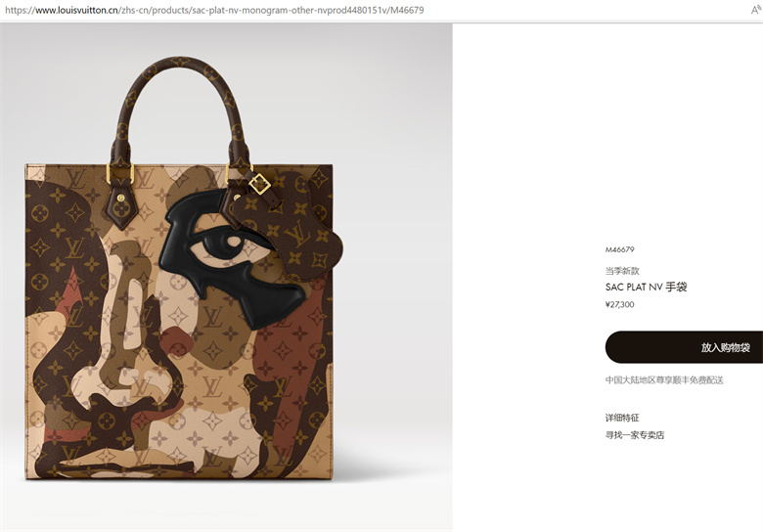Click the louisvuitton.cn domain in the URL
The height and width of the screenshot is (532, 763).
tap(76, 10)
